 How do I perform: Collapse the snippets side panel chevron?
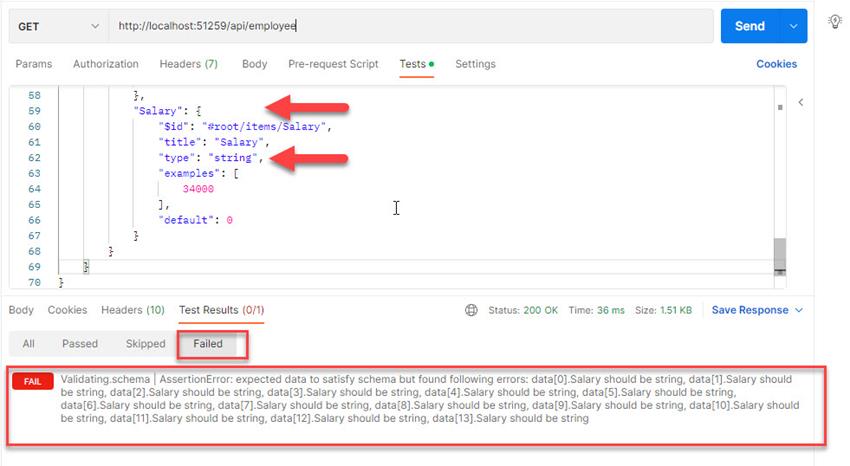(x=801, y=102)
